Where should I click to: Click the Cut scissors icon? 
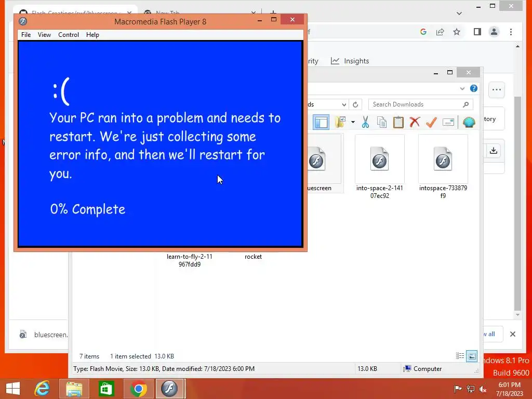click(x=365, y=122)
